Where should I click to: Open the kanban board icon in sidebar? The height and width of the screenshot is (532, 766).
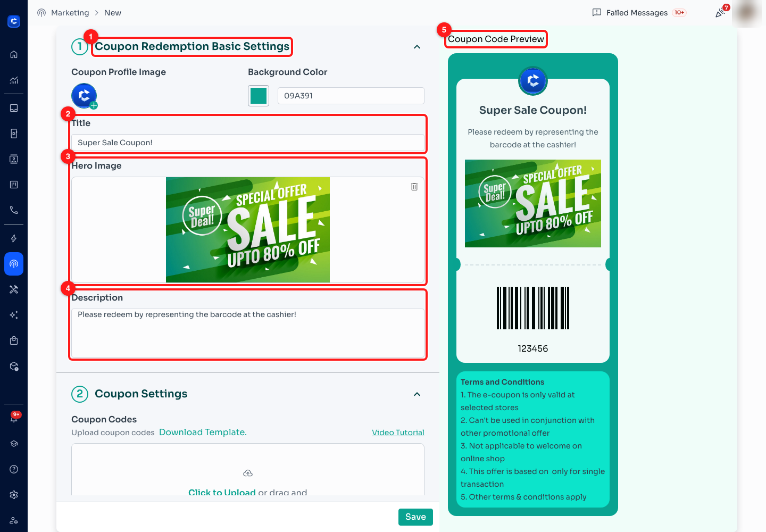[x=14, y=185]
